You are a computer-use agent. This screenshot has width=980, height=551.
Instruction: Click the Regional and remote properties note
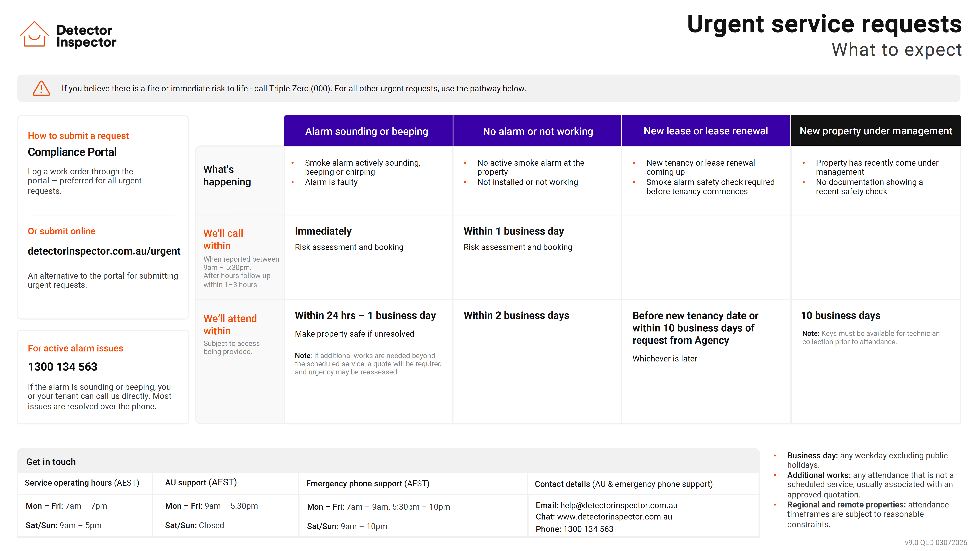[868, 515]
